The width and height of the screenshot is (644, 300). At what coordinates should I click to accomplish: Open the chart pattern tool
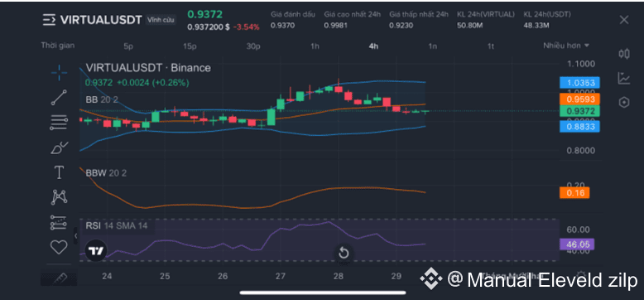point(59,197)
